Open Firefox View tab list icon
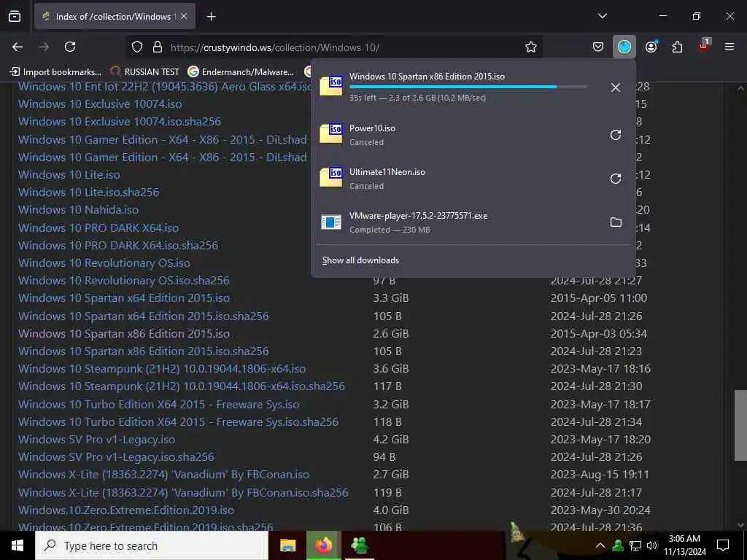 point(15,16)
